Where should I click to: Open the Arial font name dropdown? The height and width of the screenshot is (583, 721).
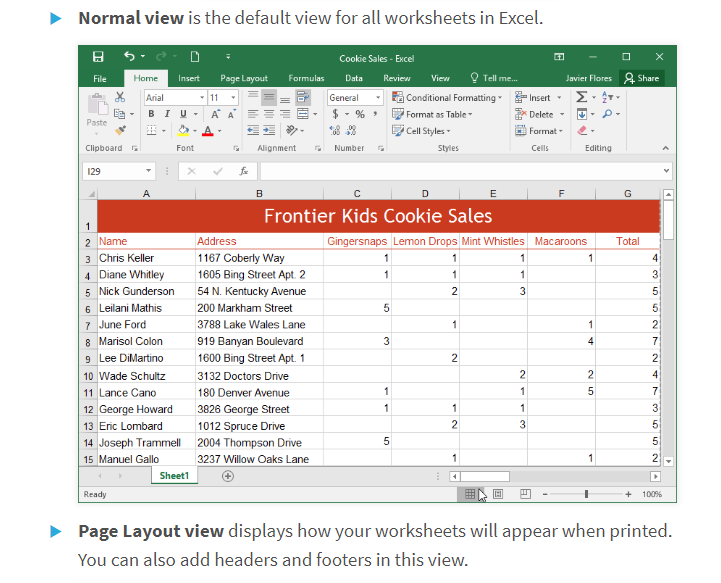[x=202, y=97]
